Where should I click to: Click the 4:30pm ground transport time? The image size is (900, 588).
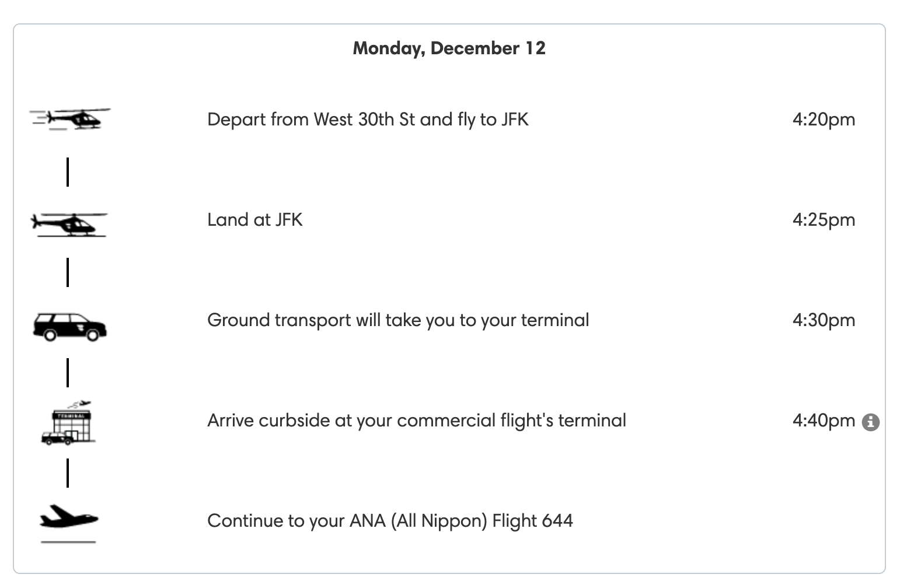(824, 320)
